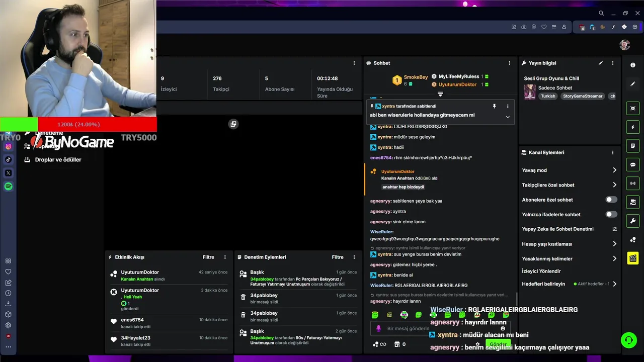This screenshot has height=362, width=644.
Task: Click the clip capture icon in right rail
Action: point(633,108)
